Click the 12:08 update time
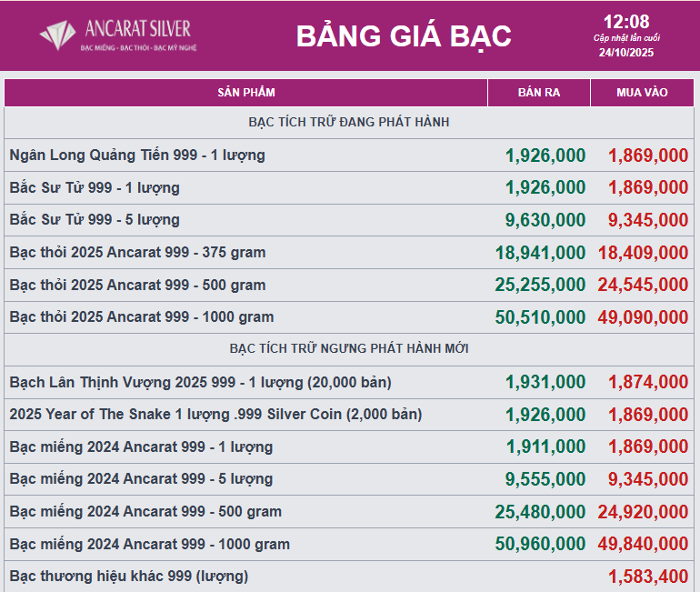The height and width of the screenshot is (592, 700). tap(626, 22)
